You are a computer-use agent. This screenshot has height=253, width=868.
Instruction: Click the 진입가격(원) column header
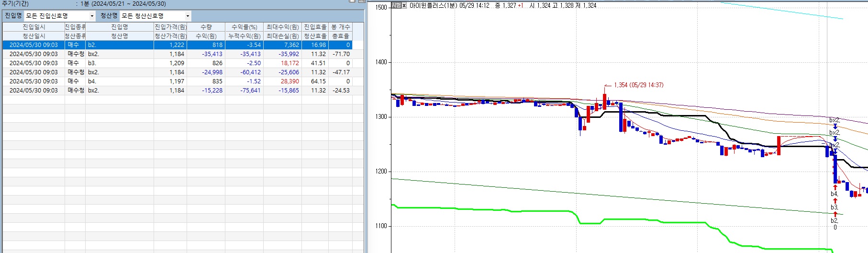pyautogui.click(x=170, y=27)
